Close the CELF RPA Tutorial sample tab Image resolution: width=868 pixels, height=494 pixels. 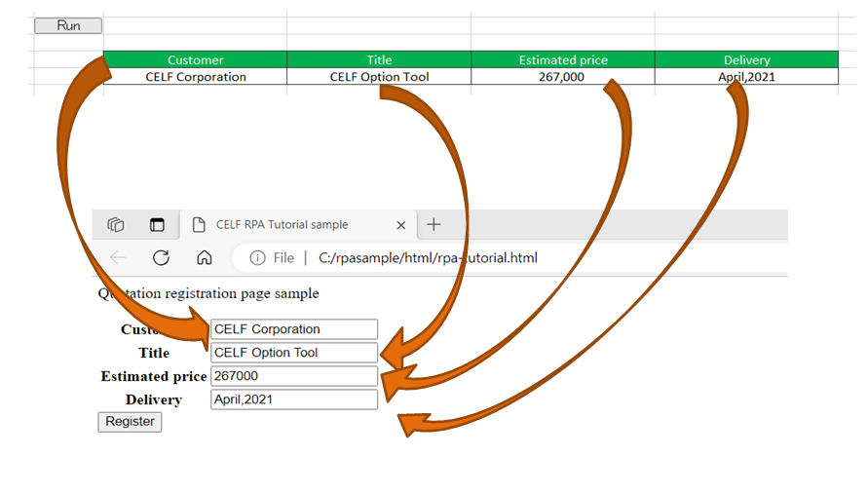(400, 225)
